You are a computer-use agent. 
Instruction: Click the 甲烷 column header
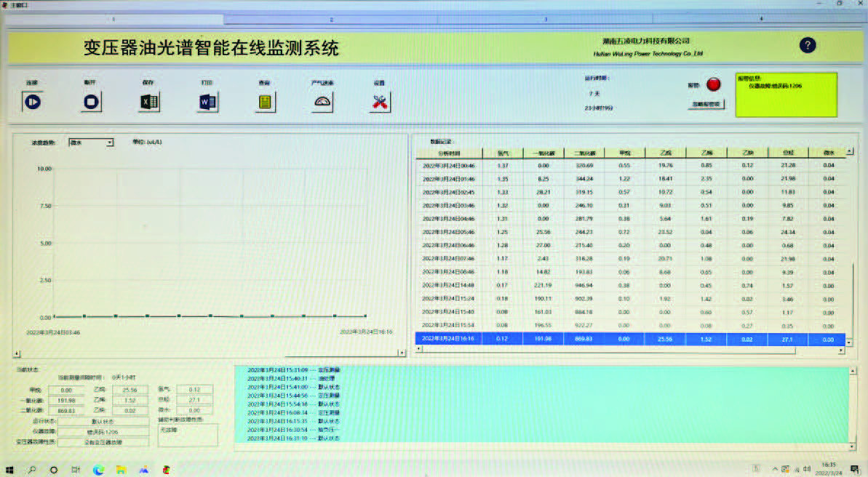[624, 153]
